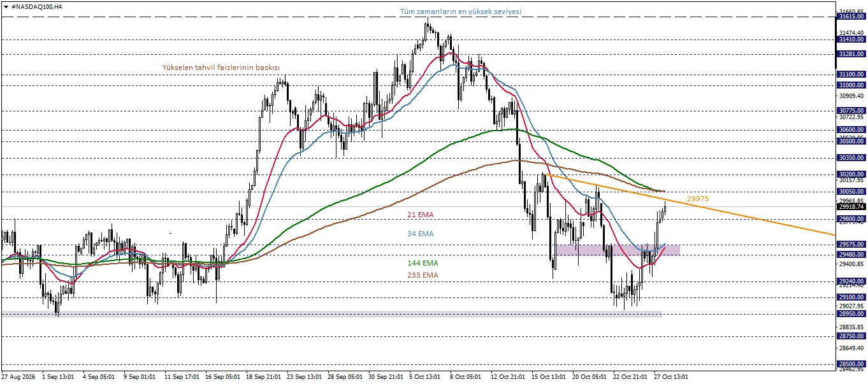Viewport: 868px width, 384px height.
Task: Click the 31100.00 price level tag
Action: click(x=851, y=75)
